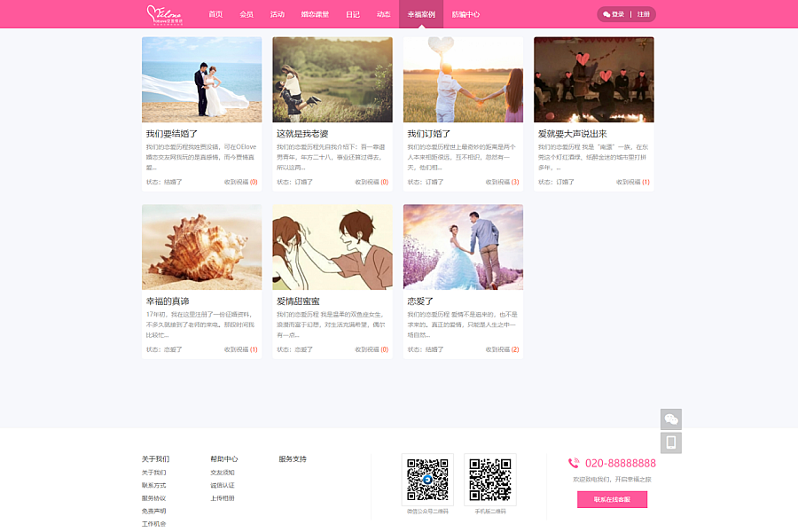This screenshot has width=798, height=532.
Task: Click the 联系在线客服 button
Action: click(612, 499)
